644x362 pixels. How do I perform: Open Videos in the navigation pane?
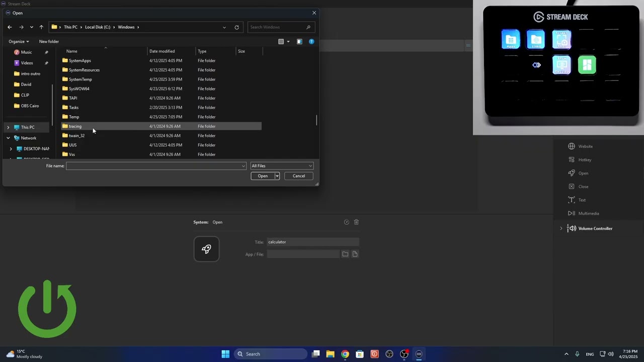pos(27,63)
